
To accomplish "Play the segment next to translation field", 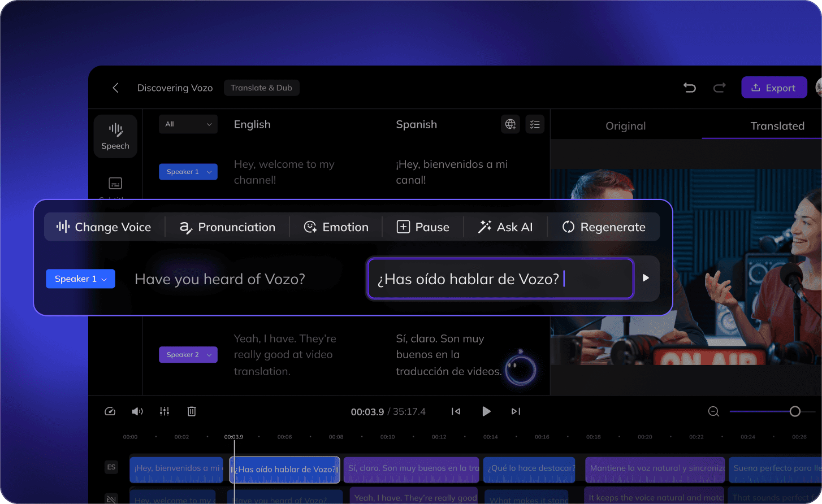I will (x=646, y=278).
